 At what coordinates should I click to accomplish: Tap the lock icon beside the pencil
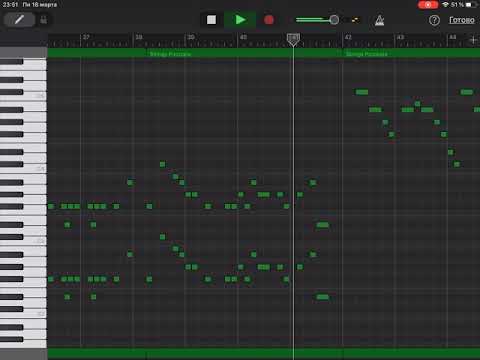coord(44,20)
